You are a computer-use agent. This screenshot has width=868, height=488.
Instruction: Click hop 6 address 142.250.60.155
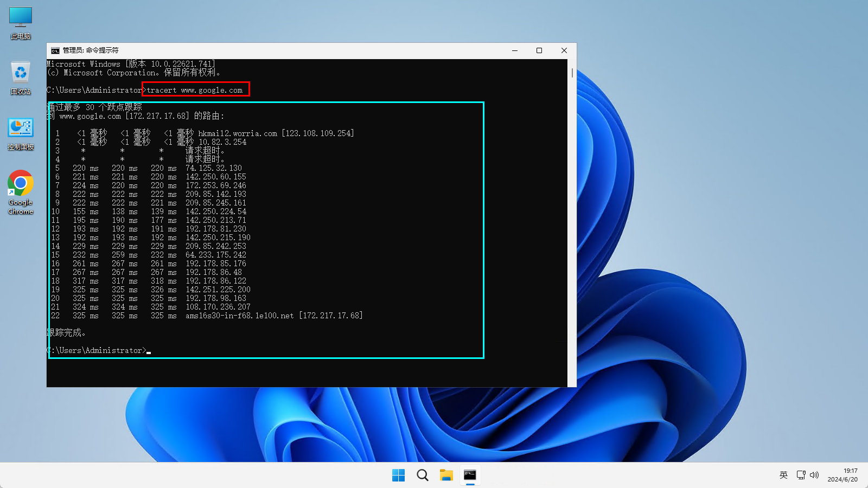(216, 177)
